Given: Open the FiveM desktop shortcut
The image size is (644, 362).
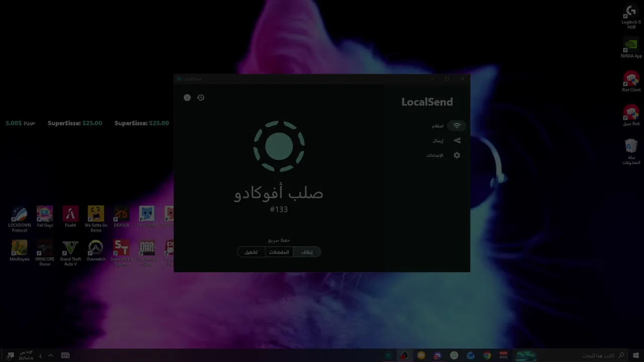Looking at the screenshot, I should (70, 217).
